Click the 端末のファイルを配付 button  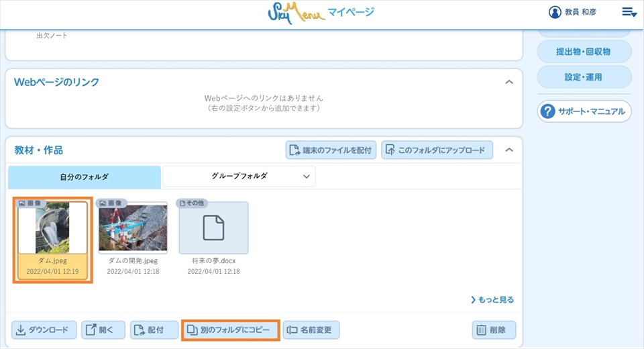point(331,150)
